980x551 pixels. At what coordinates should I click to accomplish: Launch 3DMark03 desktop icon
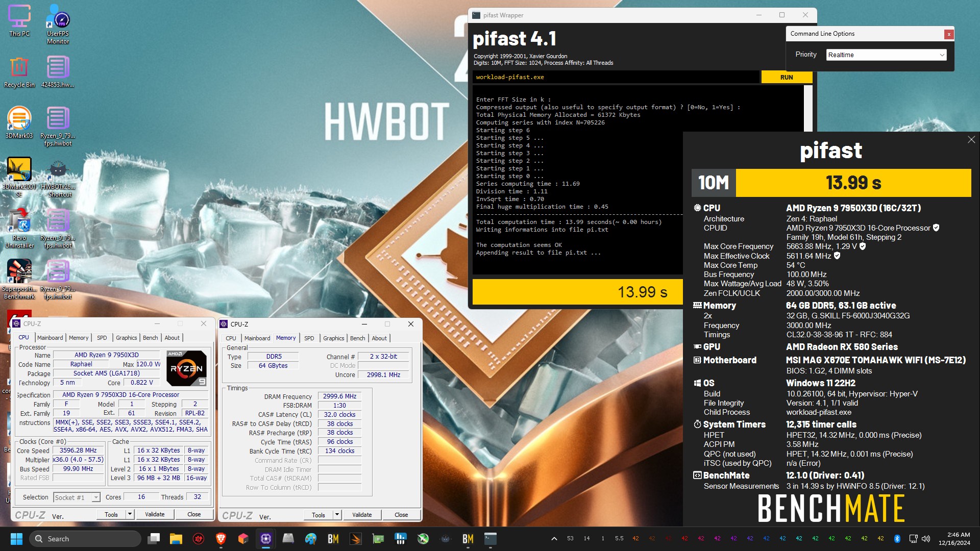point(19,122)
